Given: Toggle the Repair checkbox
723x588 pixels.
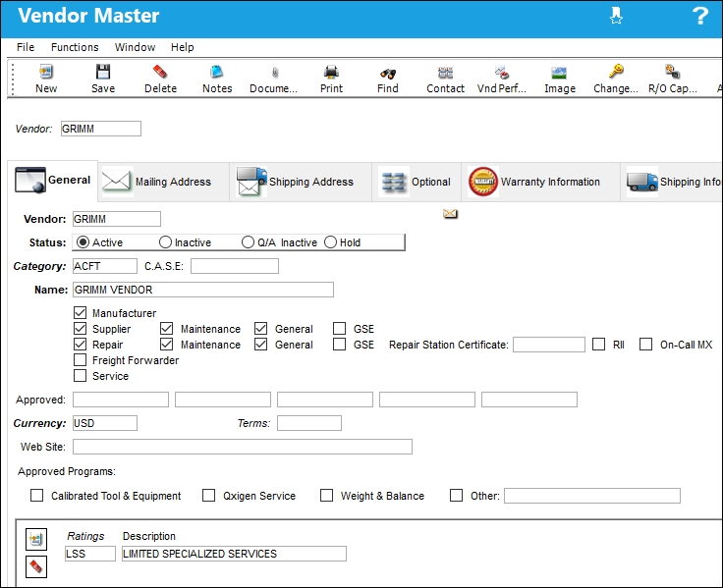Looking at the screenshot, I should coord(81,345).
